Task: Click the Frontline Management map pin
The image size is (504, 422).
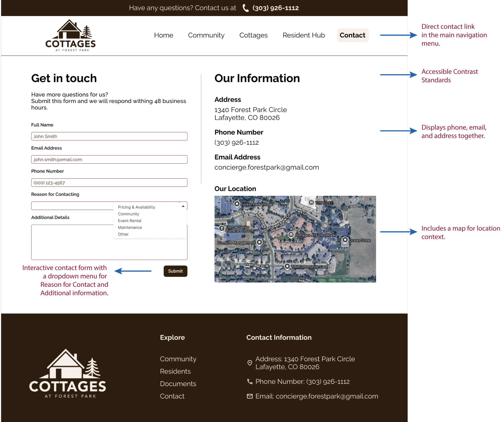Action: (x=259, y=242)
